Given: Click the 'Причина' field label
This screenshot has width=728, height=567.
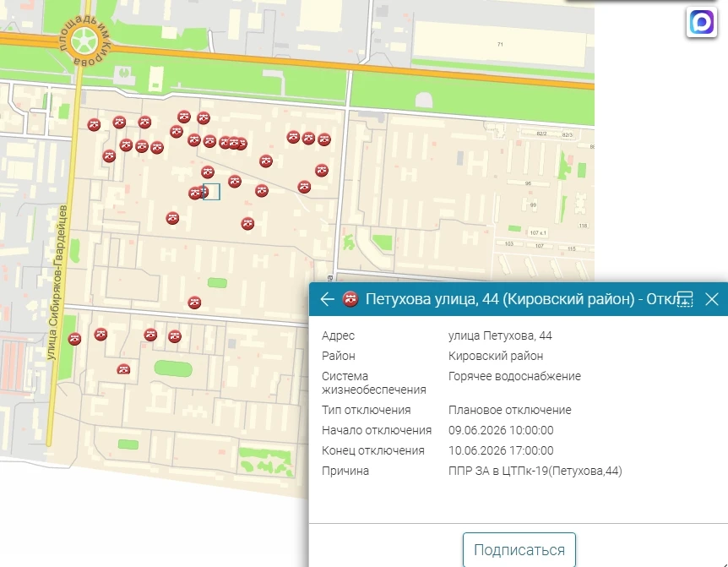Looking at the screenshot, I should 345,471.
